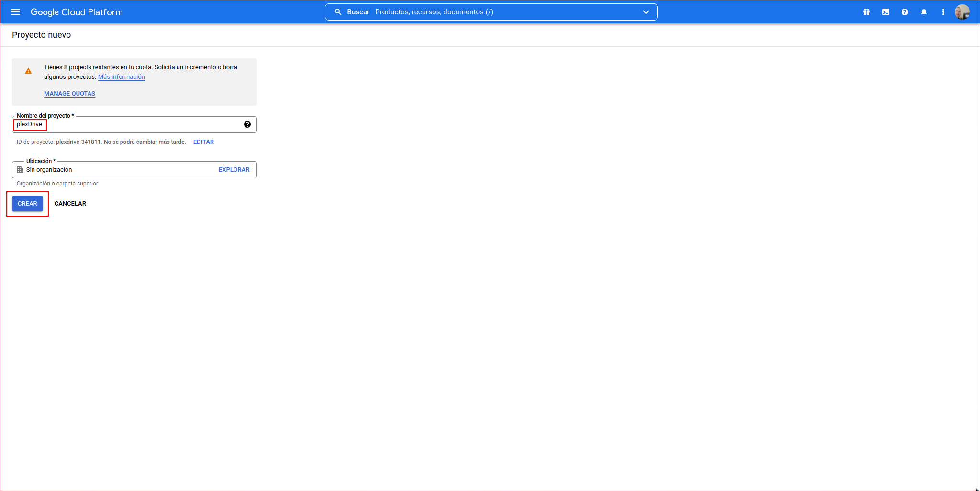Open the hamburger navigation menu

16,12
